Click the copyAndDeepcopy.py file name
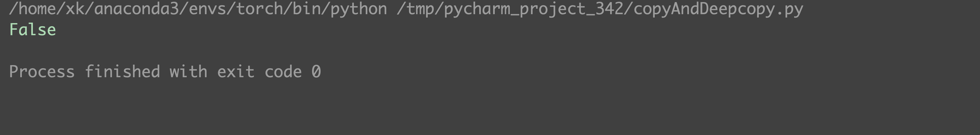The width and height of the screenshot is (980, 135). pyautogui.click(x=718, y=9)
